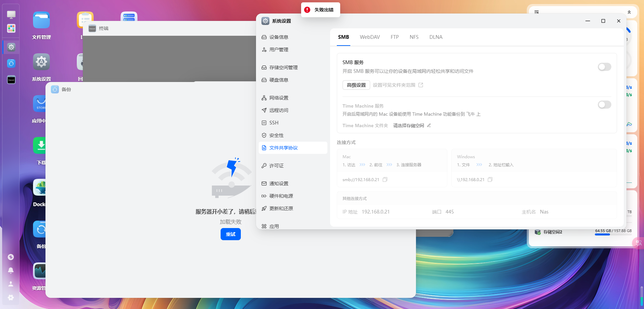Click the 64.55 GB / 157.88 GB usage text
This screenshot has width=644, height=309.
[613, 231]
